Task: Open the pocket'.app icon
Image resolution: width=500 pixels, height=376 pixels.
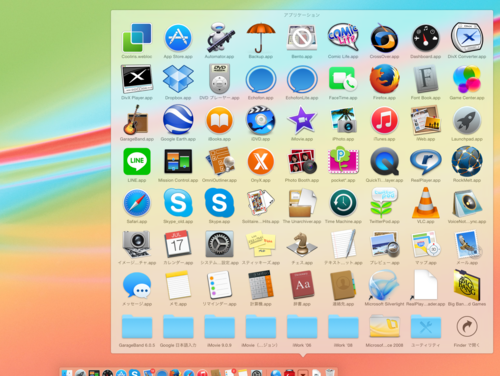Action: pyautogui.click(x=343, y=161)
